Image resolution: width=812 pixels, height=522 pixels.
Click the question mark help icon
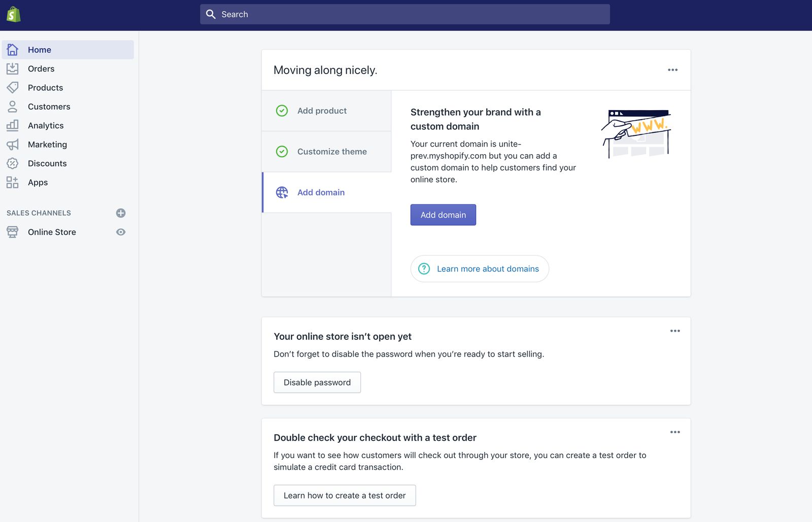(424, 269)
